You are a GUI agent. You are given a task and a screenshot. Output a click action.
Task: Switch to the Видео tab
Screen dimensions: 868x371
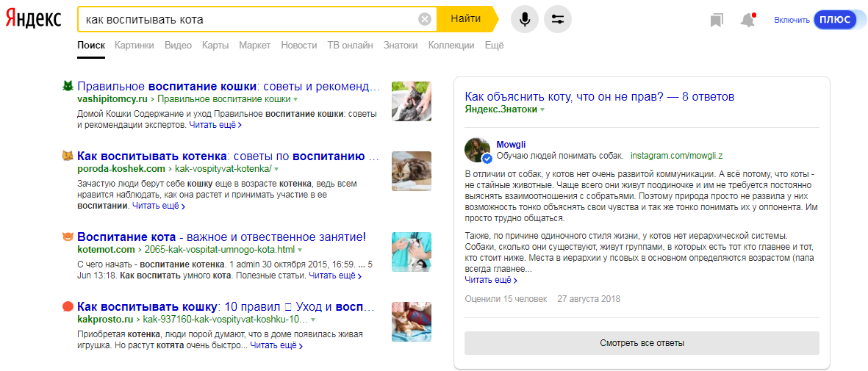179,46
